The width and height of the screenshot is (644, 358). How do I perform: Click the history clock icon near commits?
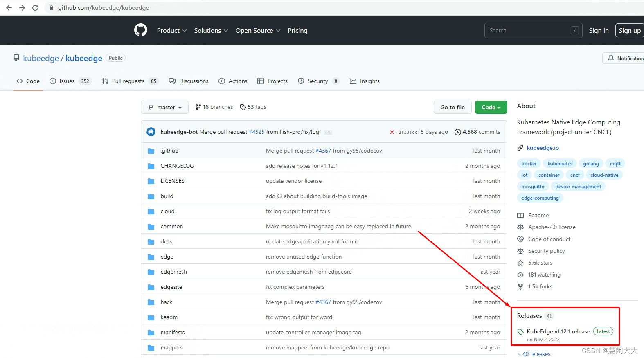[x=458, y=132]
